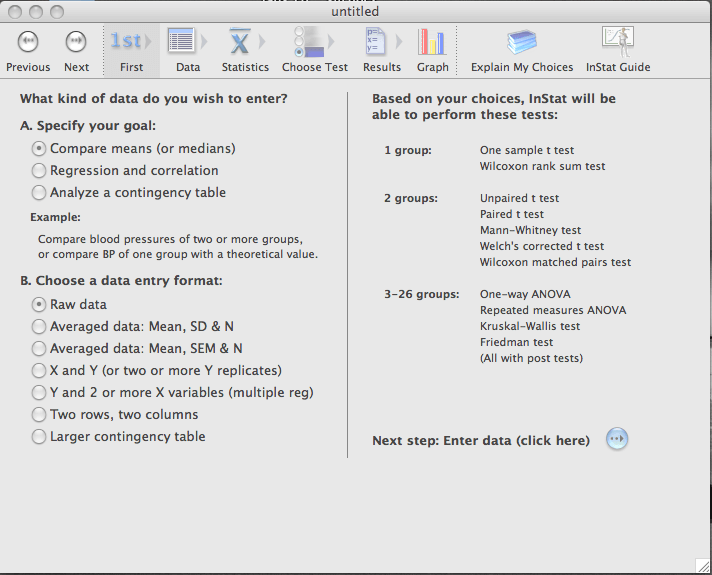Choose Averaged data: Mean, SEM & N
The width and height of the screenshot is (712, 575).
pyautogui.click(x=40, y=349)
